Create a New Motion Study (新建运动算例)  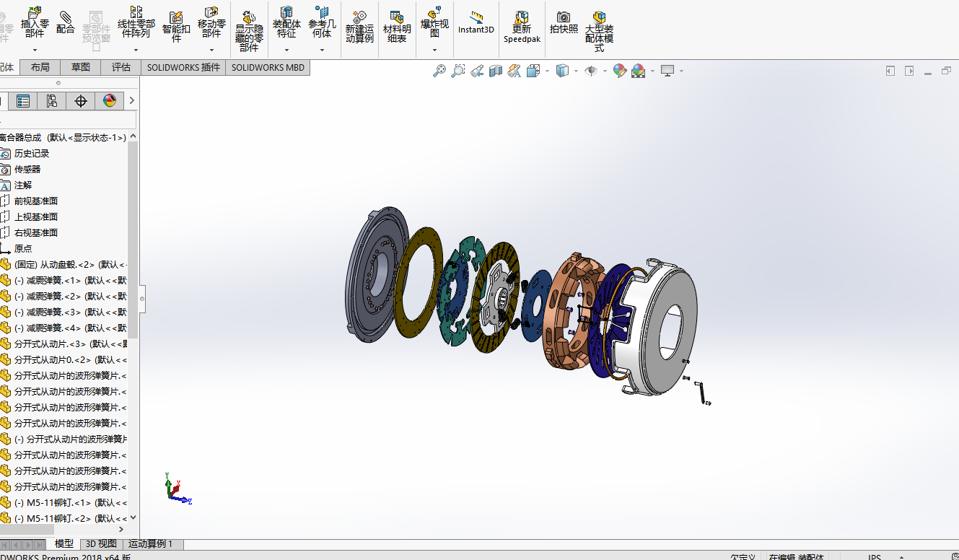(359, 26)
